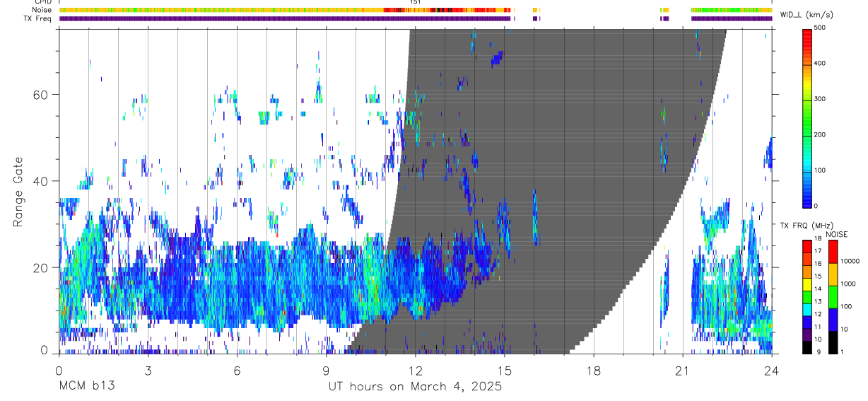The height and width of the screenshot is (401, 868).
Task: Click the 'MCM b13' radar label
Action: 86,386
